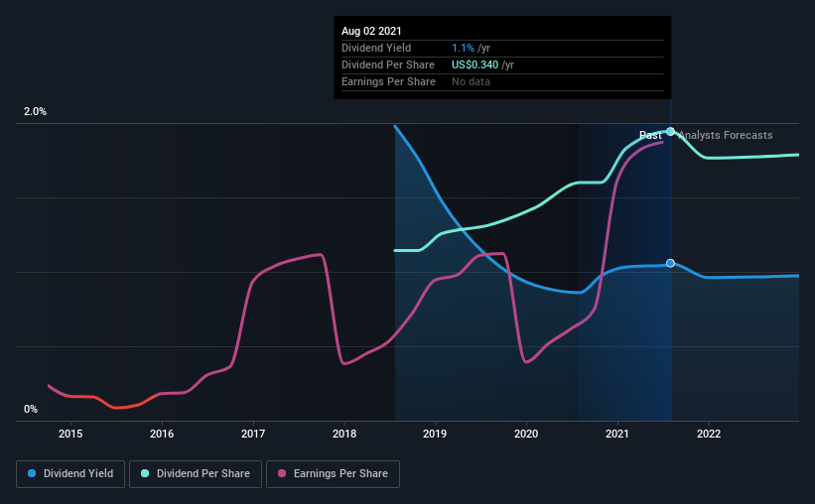The height and width of the screenshot is (504, 815).
Task: Click the 2016 x-axis label
Action: coord(162,434)
